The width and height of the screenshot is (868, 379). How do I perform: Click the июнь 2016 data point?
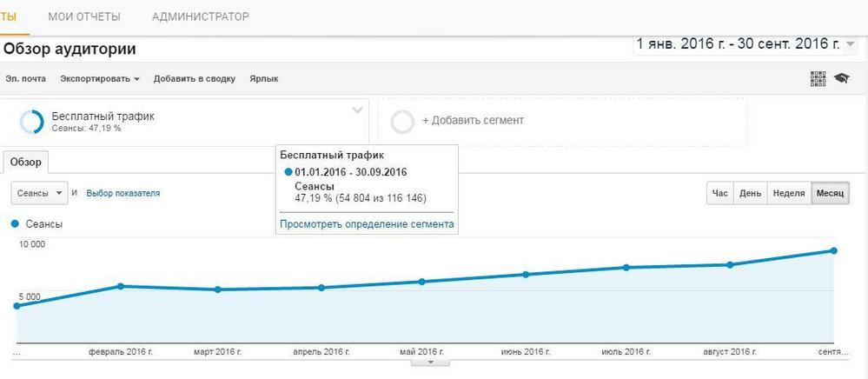(526, 275)
